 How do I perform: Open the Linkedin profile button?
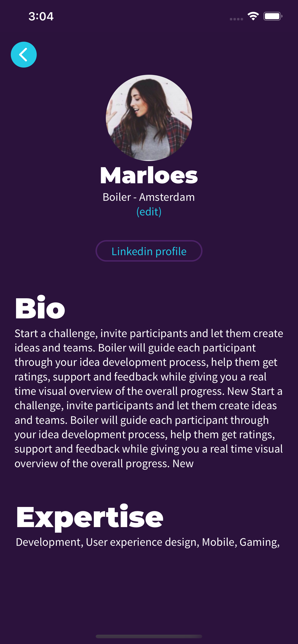coord(149,251)
